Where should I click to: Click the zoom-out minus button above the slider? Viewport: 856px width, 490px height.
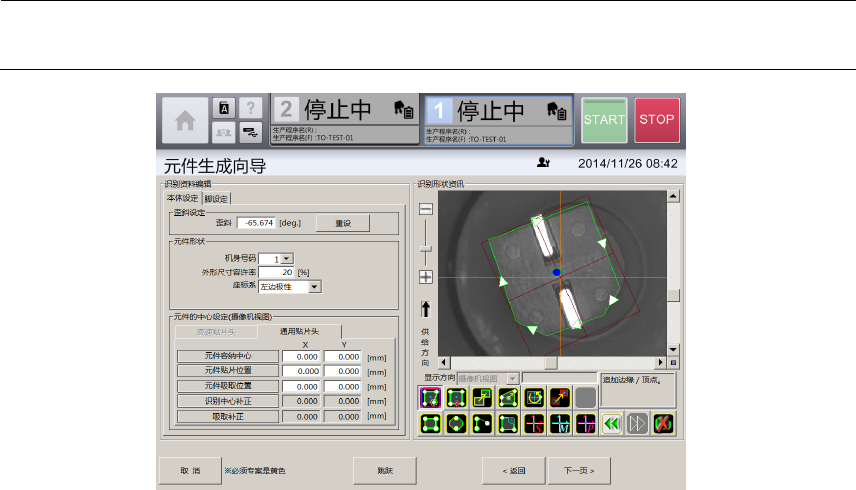(426, 209)
